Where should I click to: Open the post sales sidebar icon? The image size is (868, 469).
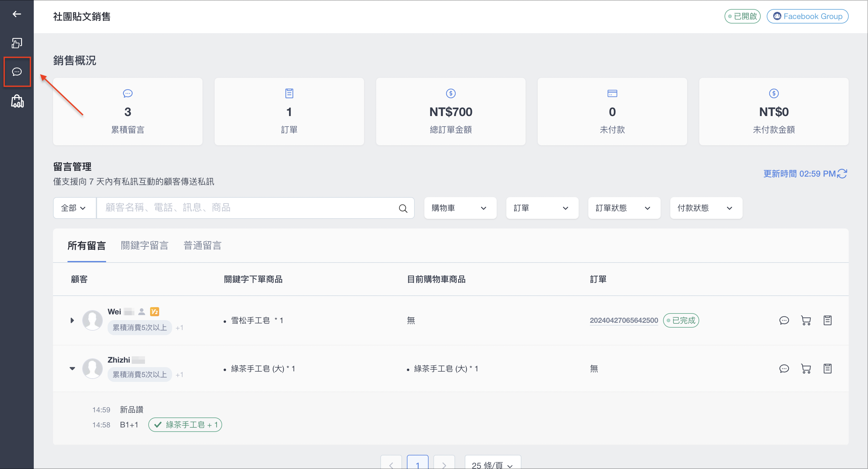[x=17, y=43]
